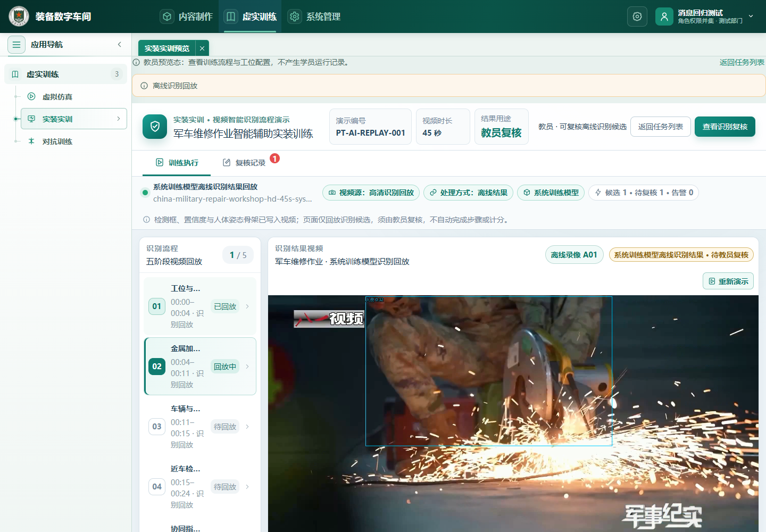
Task: Select step 01 工位与… in 识别流程
Action: [x=200, y=306]
